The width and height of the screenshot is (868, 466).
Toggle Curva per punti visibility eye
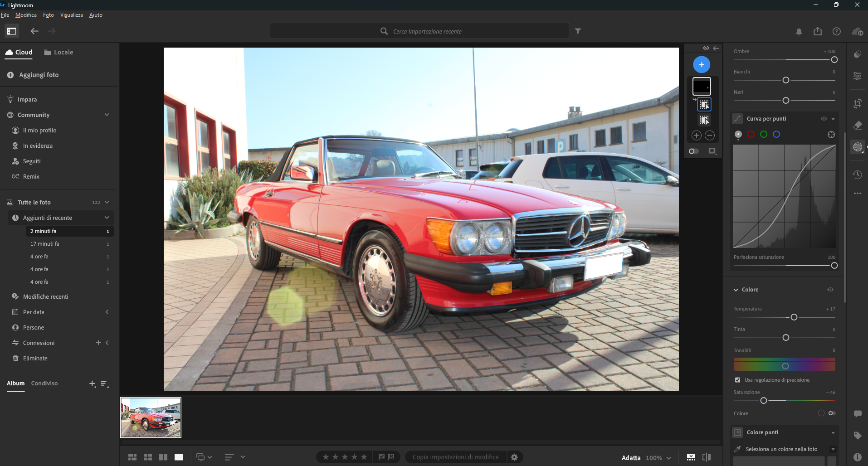[x=824, y=119]
